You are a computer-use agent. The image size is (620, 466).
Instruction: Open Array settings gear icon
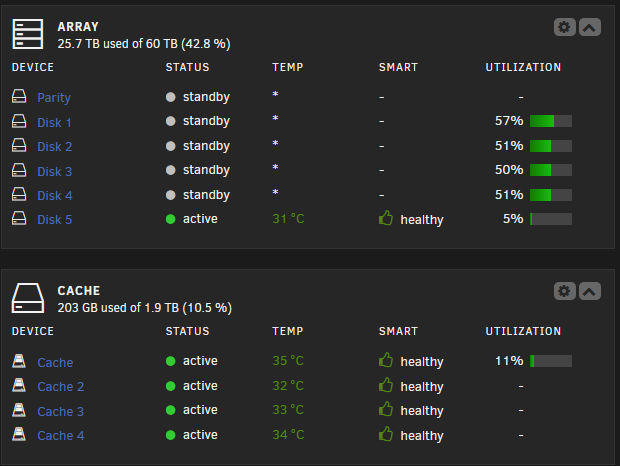[x=564, y=27]
